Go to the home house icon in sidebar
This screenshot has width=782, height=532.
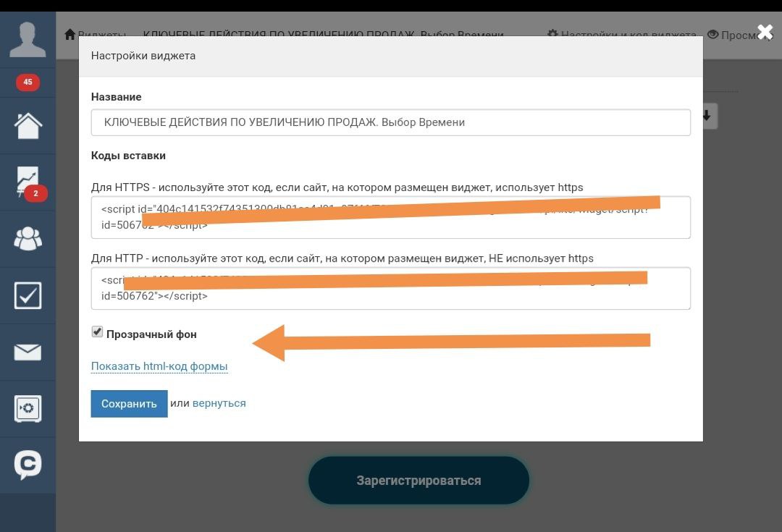28,126
